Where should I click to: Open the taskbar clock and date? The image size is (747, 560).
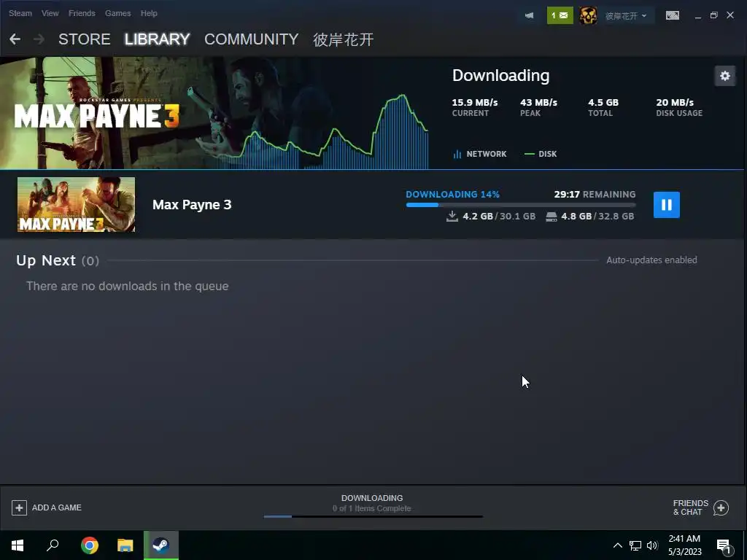[x=684, y=545]
